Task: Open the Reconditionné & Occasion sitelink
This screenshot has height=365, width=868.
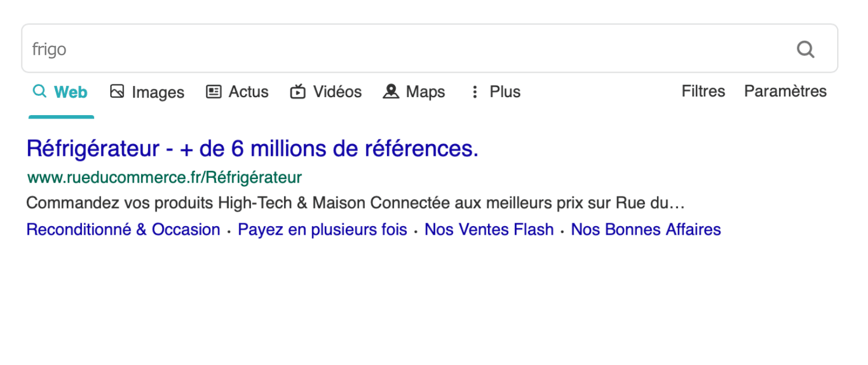Action: [x=123, y=230]
